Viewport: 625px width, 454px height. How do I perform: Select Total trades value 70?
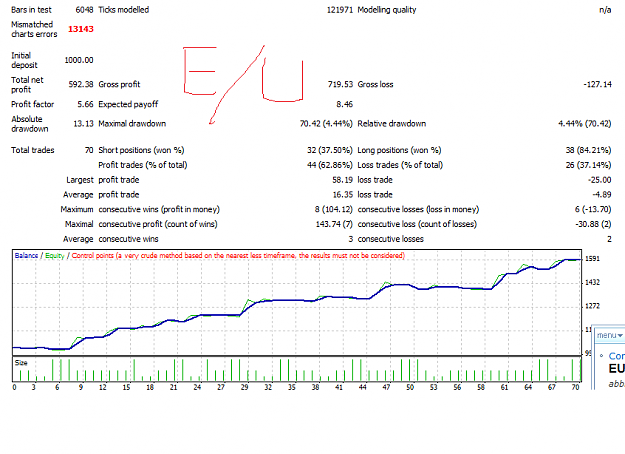click(x=89, y=150)
